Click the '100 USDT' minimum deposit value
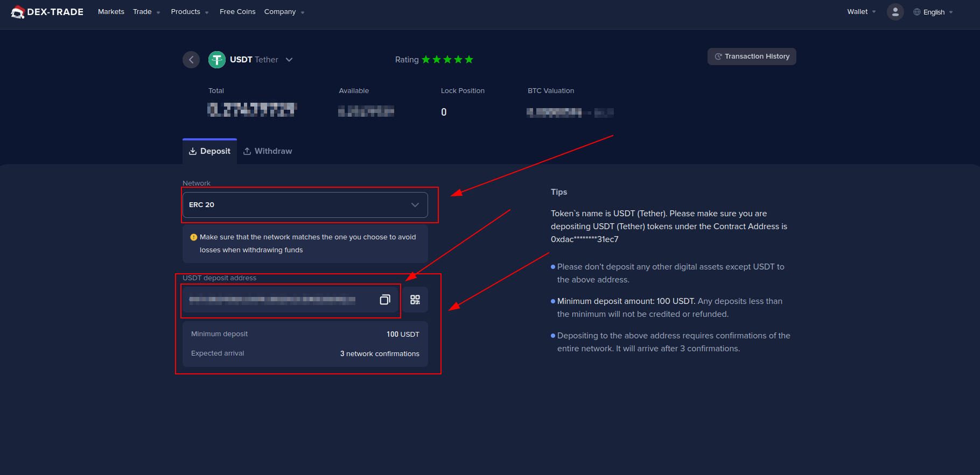Screen dimensions: 980x475 tap(403, 334)
